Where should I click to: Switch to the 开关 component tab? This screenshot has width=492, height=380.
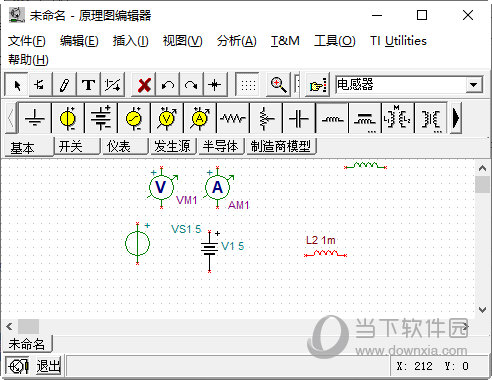coord(77,146)
